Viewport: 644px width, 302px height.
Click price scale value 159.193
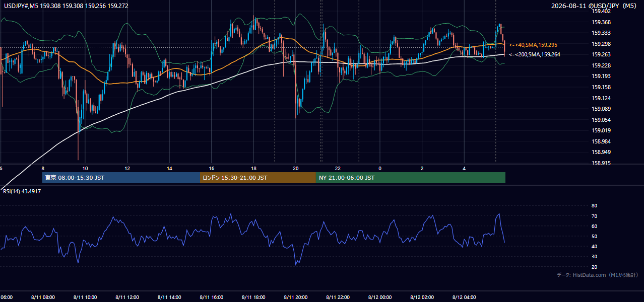(x=601, y=77)
